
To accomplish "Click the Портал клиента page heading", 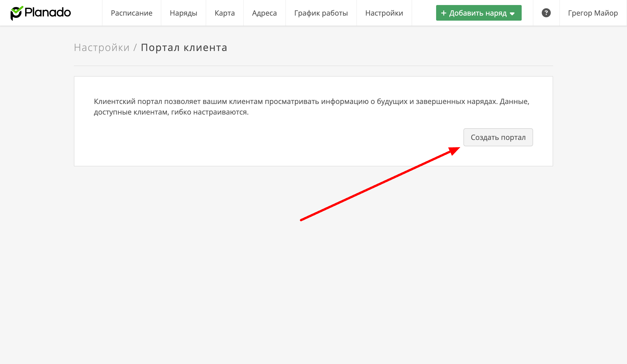I will tap(184, 48).
